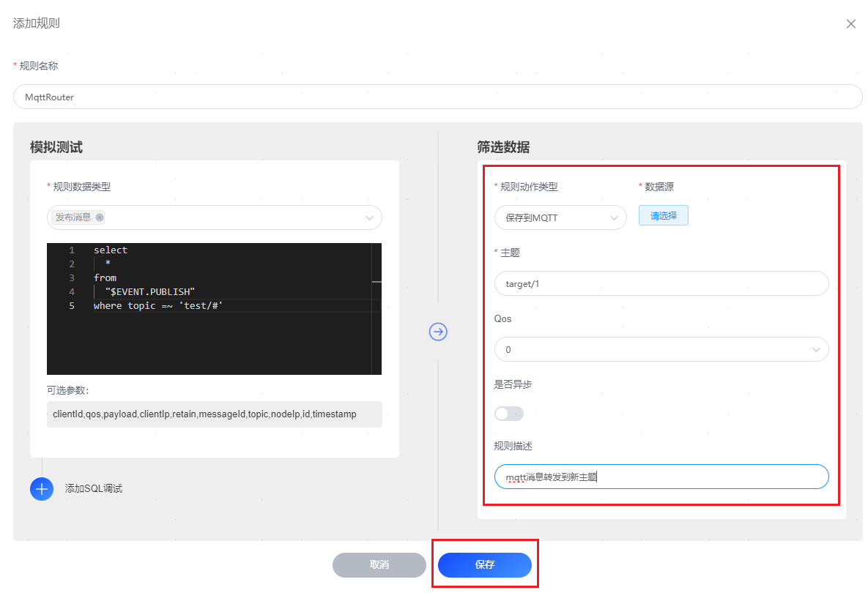Click the 可选参数 parameter list box
868x593 pixels.
pyautogui.click(x=215, y=414)
